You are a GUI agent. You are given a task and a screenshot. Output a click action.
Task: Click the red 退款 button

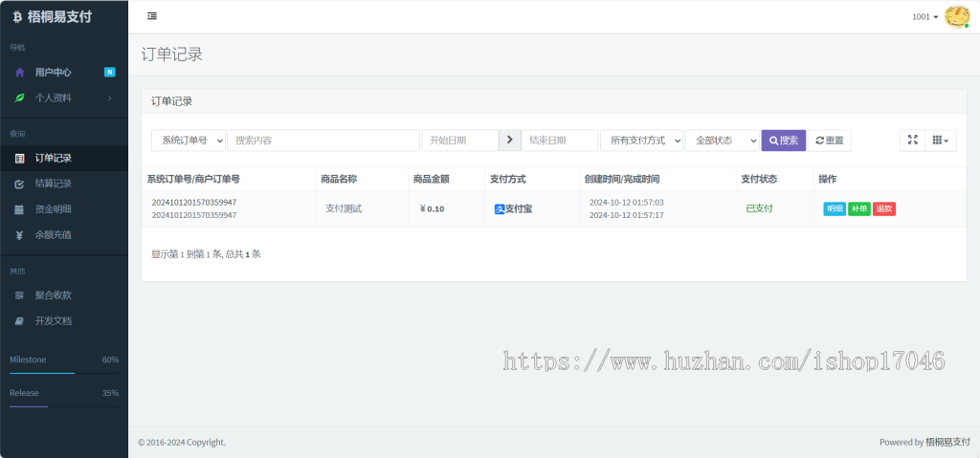[884, 209]
